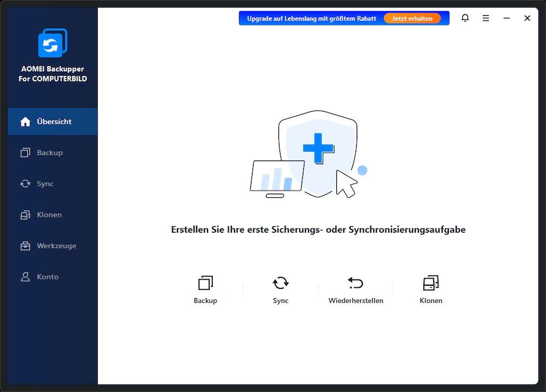Minimize the AOMEI Backupper window

[507, 18]
